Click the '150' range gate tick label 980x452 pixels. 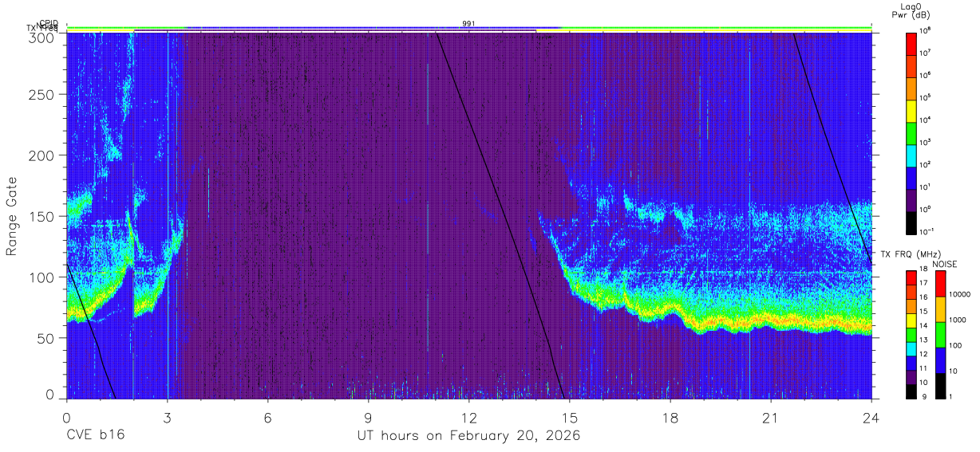click(x=42, y=216)
